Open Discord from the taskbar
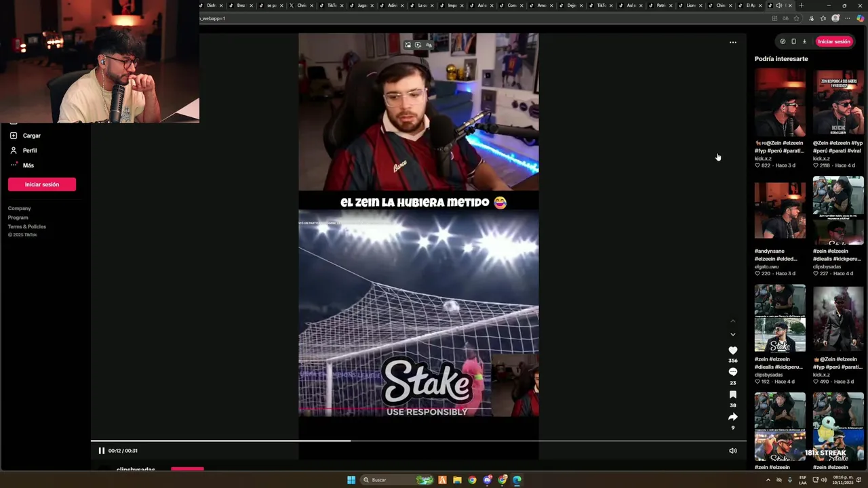Screen dimensions: 868x488 click(x=487, y=480)
